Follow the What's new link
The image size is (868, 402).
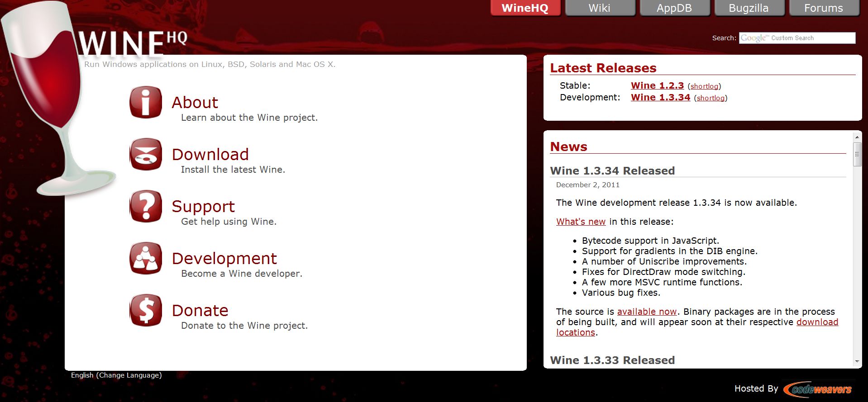581,222
